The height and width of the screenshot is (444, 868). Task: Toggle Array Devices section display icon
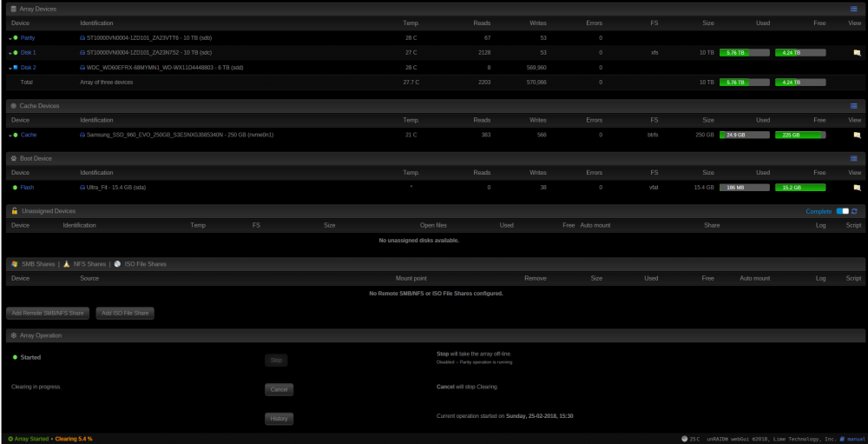(x=853, y=9)
